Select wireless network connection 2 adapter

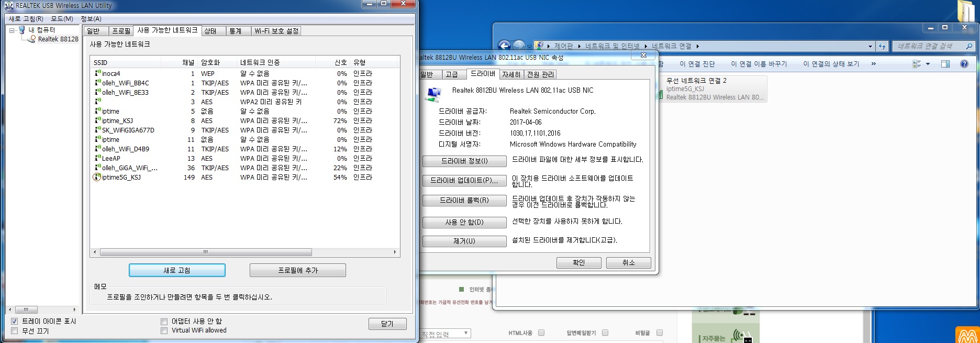coord(714,88)
